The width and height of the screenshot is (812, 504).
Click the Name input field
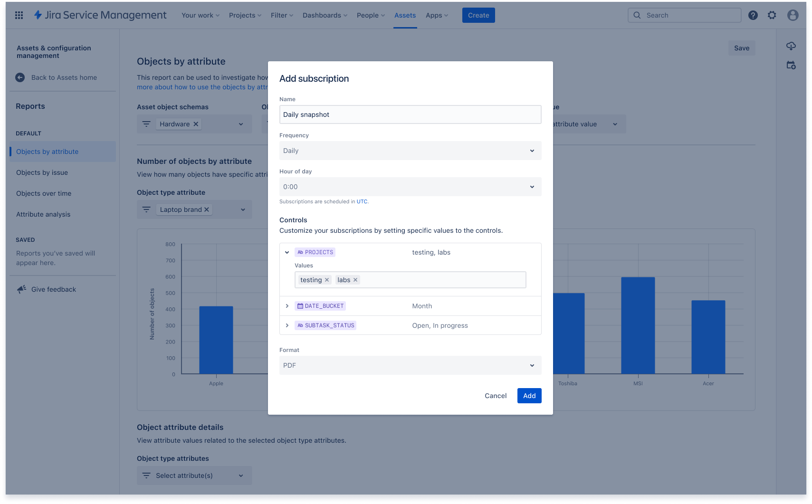pos(411,114)
